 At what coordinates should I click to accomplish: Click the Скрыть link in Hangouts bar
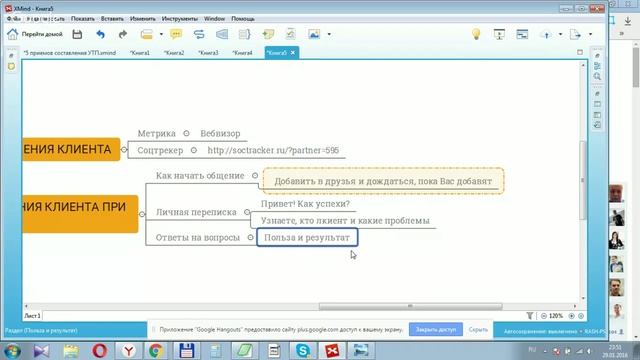[x=478, y=329]
